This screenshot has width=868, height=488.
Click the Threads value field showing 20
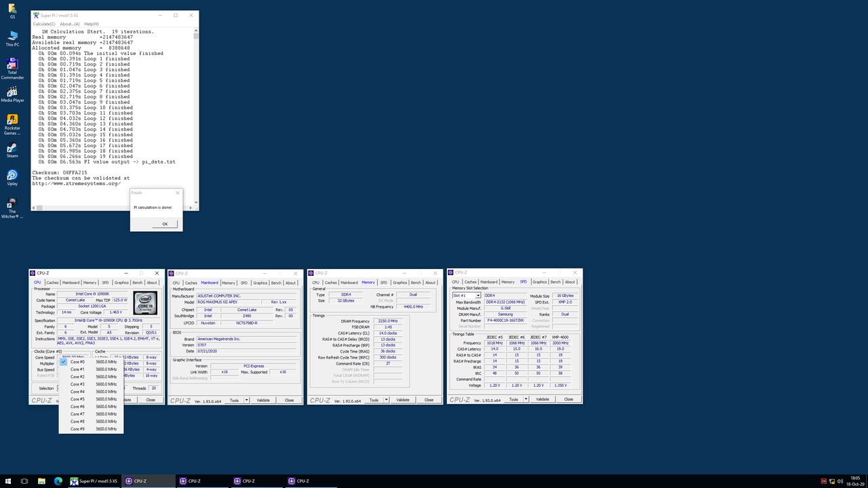[155, 388]
